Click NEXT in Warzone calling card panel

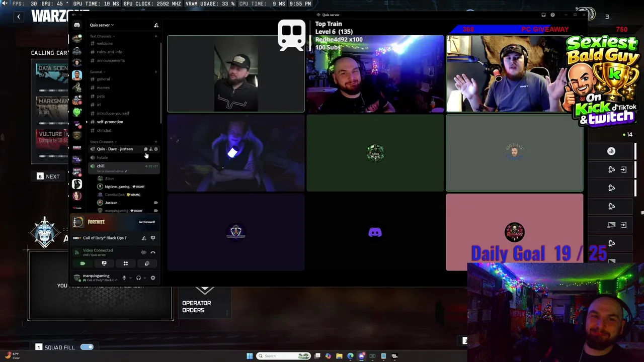(48, 176)
